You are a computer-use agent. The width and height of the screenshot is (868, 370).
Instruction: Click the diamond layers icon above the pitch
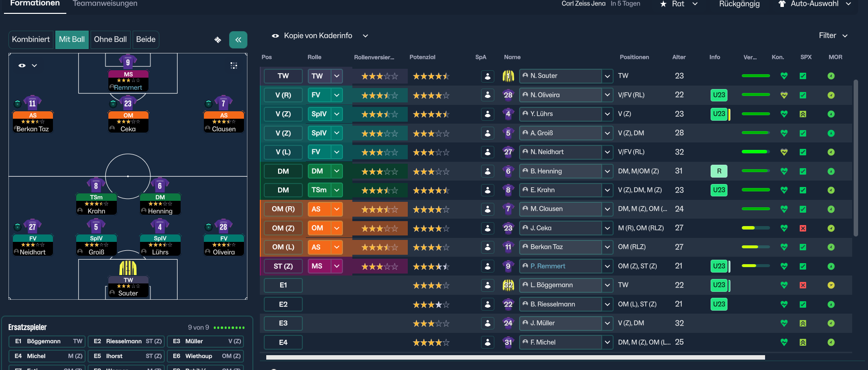coord(218,40)
